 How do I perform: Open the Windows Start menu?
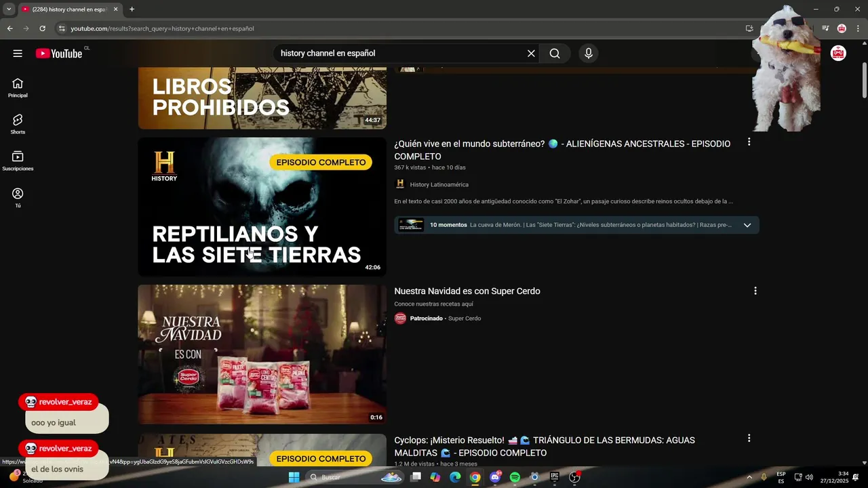tap(294, 477)
